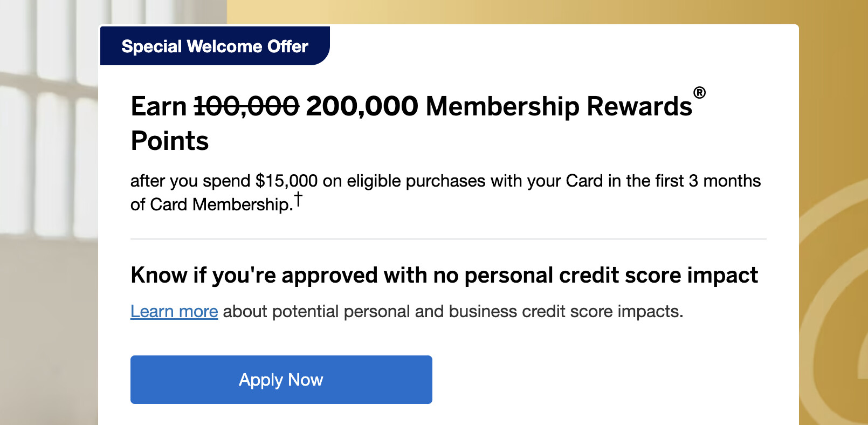Screen dimensions: 868x425
Task: Click the Membership Rewards headline text
Action: coord(559,106)
